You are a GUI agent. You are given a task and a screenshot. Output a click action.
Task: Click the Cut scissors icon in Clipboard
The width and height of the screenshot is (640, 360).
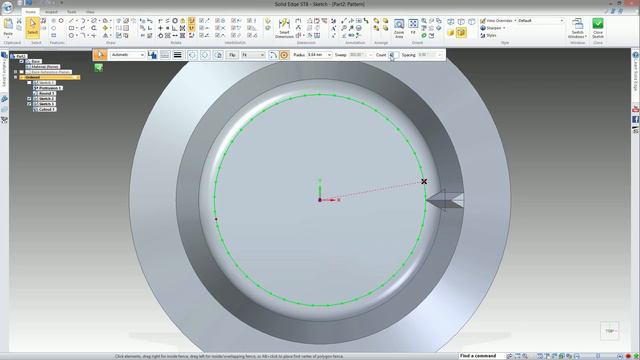19,20
